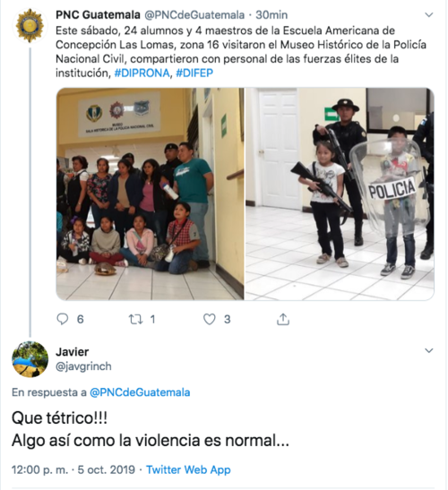View the photo with POLICIA shield
The image size is (448, 490).
tap(340, 193)
